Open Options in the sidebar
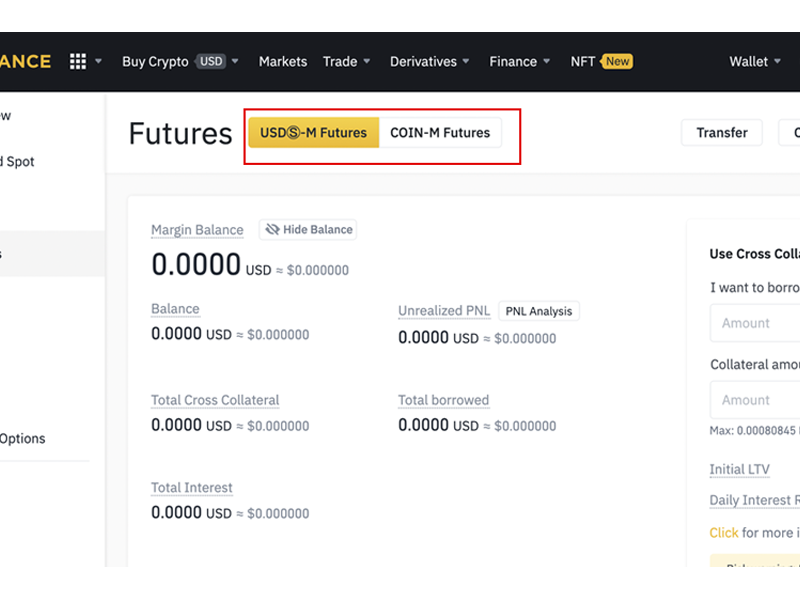 tap(22, 439)
